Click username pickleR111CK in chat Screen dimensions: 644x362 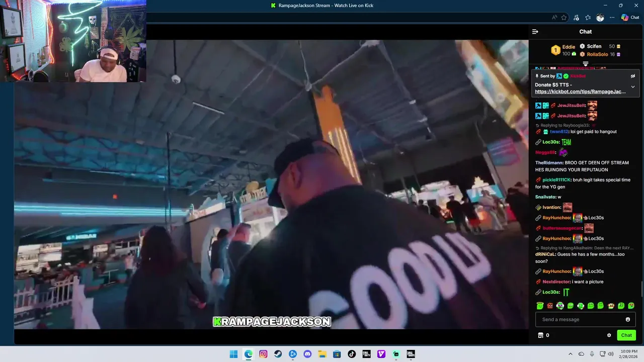click(556, 180)
